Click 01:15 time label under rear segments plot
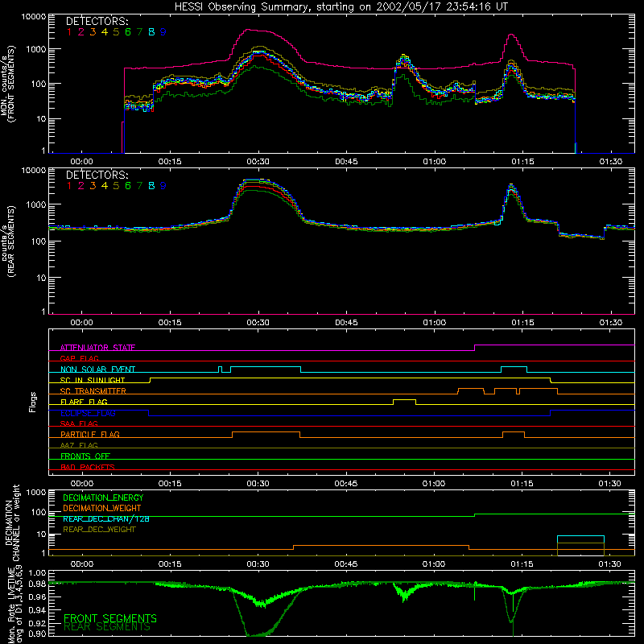Viewport: 644px width, 644px height. [522, 323]
